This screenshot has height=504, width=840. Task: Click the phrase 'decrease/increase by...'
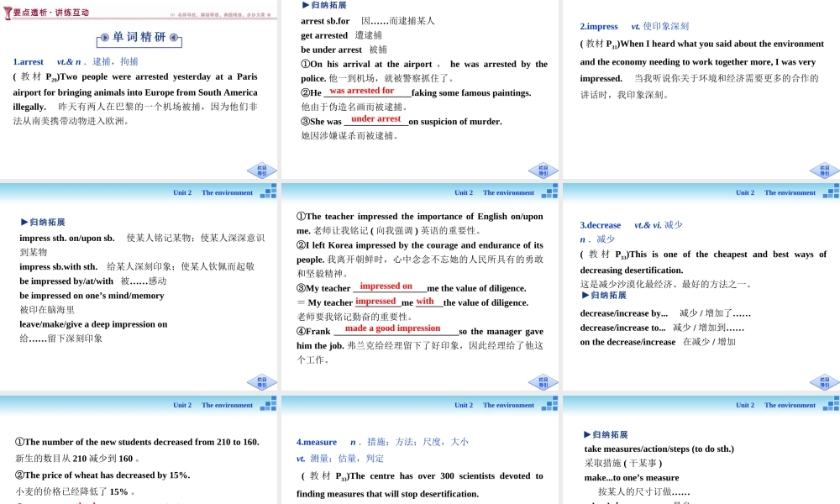(623, 312)
